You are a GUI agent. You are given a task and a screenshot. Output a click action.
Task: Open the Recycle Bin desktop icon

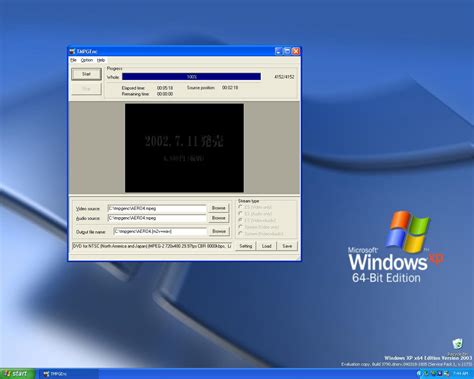[x=457, y=345]
